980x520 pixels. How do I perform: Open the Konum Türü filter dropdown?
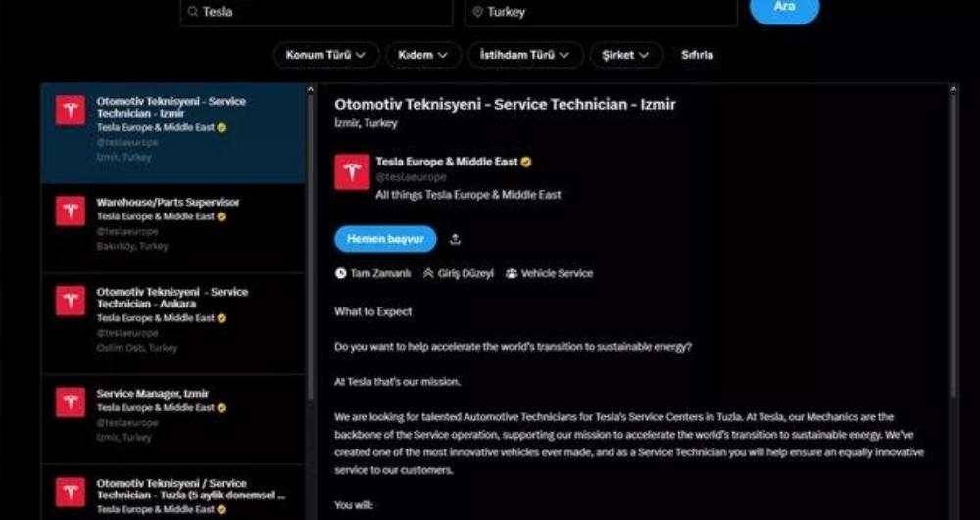[324, 55]
